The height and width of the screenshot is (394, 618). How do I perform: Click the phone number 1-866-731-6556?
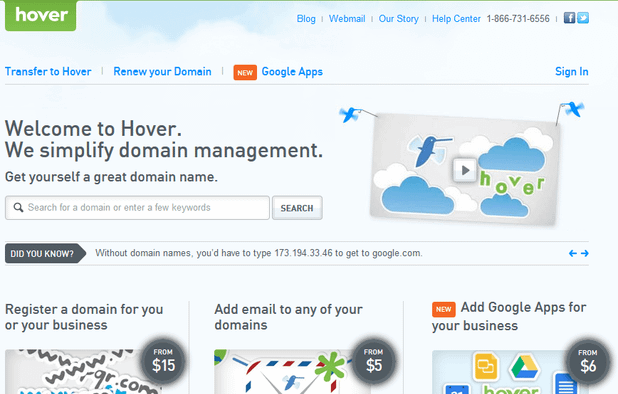(518, 19)
